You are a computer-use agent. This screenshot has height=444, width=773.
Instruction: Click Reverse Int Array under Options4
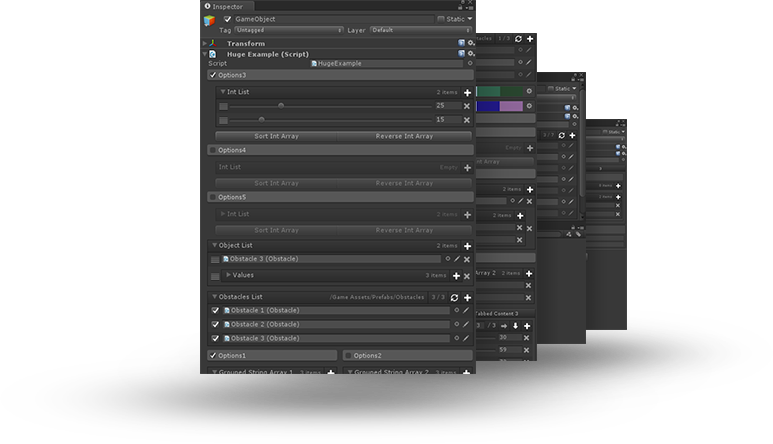[x=404, y=183]
